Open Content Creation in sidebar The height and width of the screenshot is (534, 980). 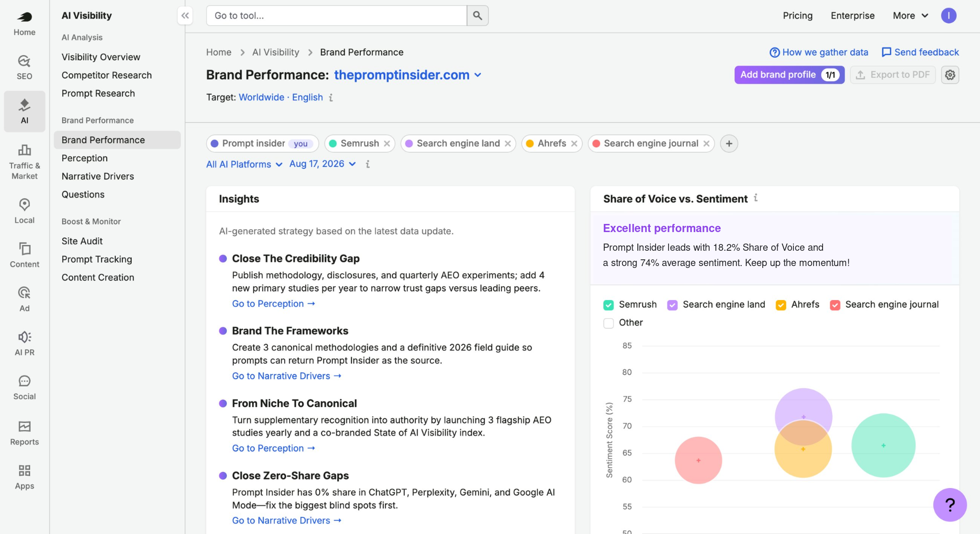(98, 278)
